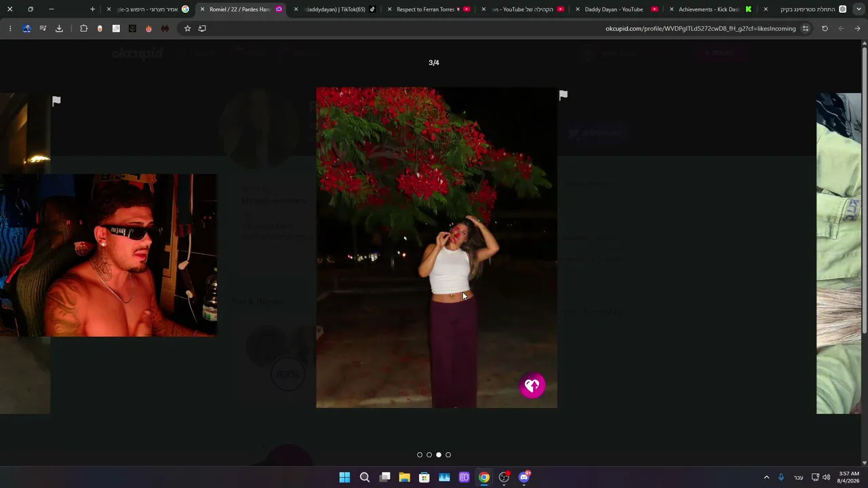Bookmark this page with the star icon
The image size is (868, 488).
coord(187,28)
